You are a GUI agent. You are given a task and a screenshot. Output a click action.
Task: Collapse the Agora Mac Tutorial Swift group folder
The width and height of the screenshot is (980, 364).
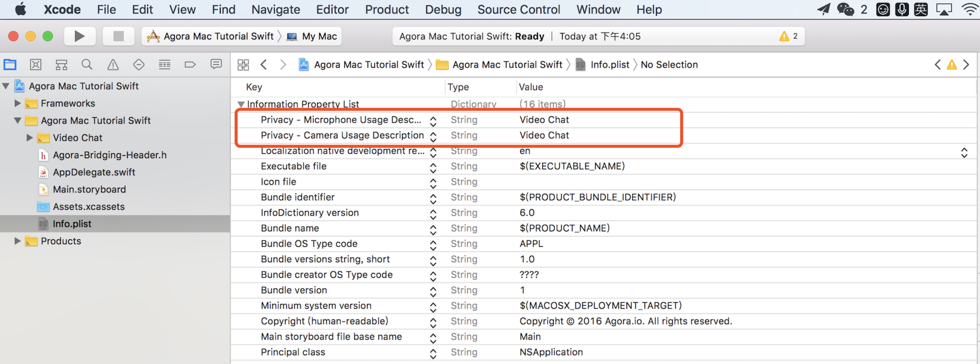click(18, 120)
